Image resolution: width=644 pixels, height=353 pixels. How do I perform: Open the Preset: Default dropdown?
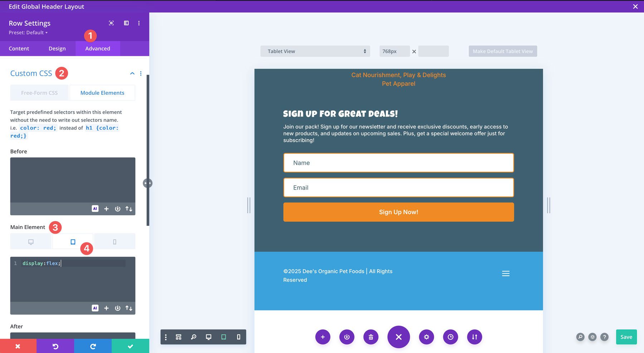27,33
